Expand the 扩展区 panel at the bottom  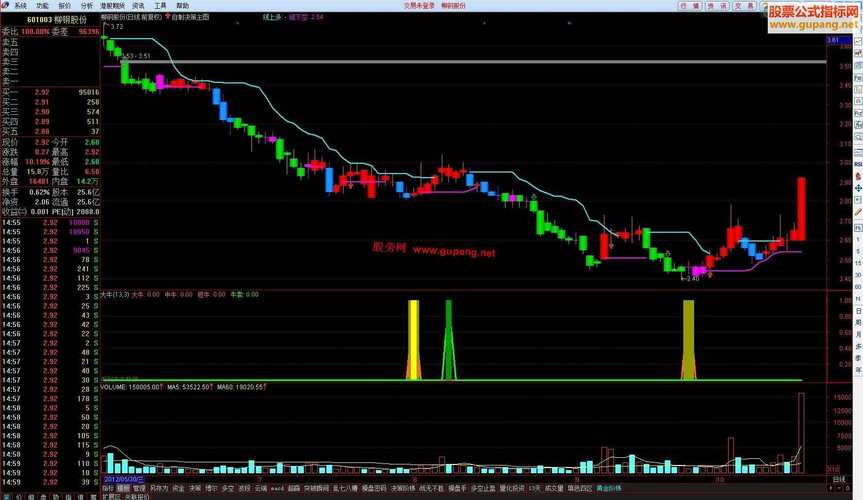[x=110, y=496]
